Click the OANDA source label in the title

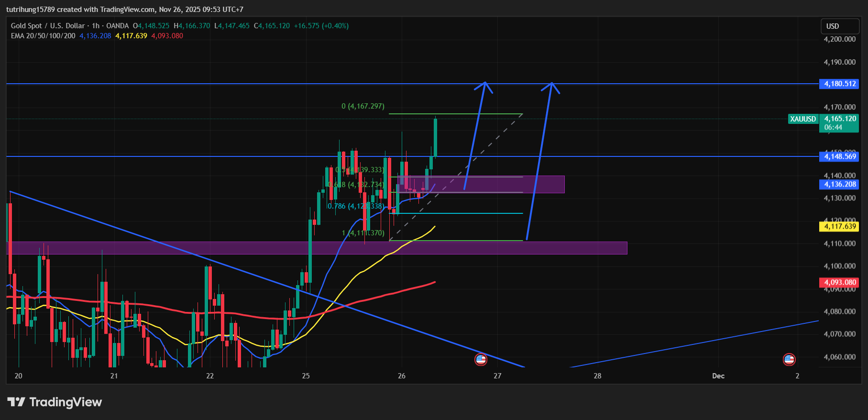coord(117,26)
